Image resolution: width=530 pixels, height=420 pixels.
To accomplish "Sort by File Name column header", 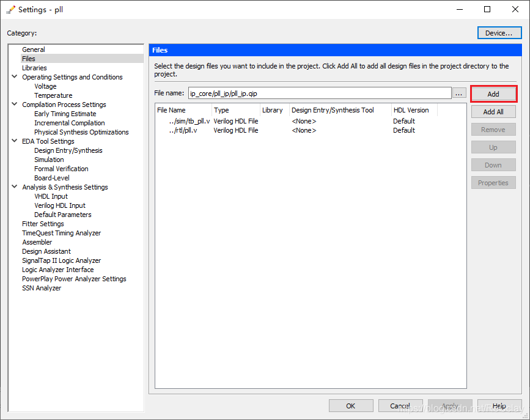I will click(x=183, y=110).
